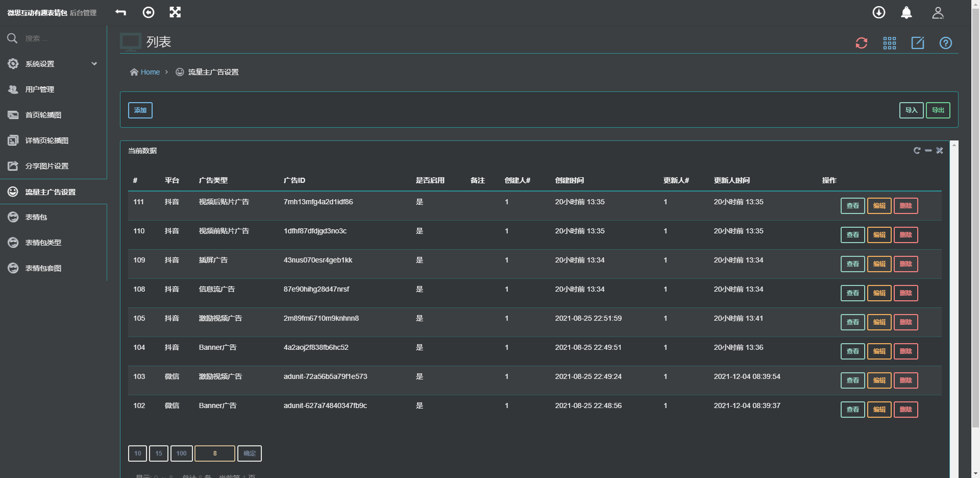Image resolution: width=980 pixels, height=478 pixels.
Task: Set page size to 15
Action: point(159,453)
